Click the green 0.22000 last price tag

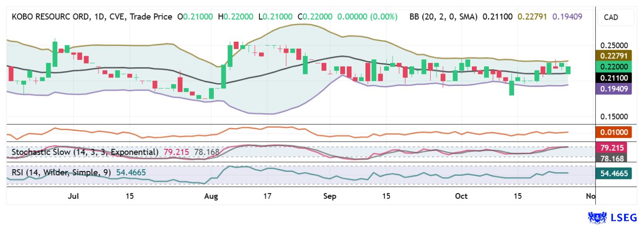[614, 67]
